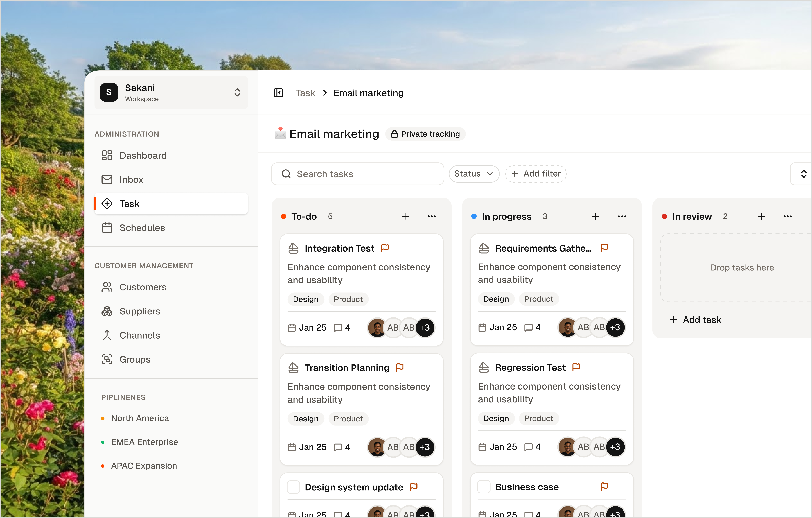Open comments count on Transition Planning
812x518 pixels.
pyautogui.click(x=342, y=447)
